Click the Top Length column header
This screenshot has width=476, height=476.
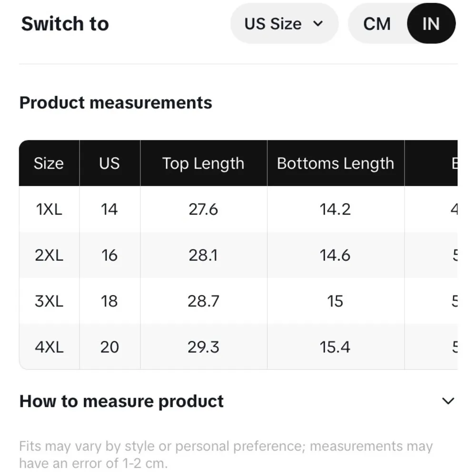[x=203, y=163]
